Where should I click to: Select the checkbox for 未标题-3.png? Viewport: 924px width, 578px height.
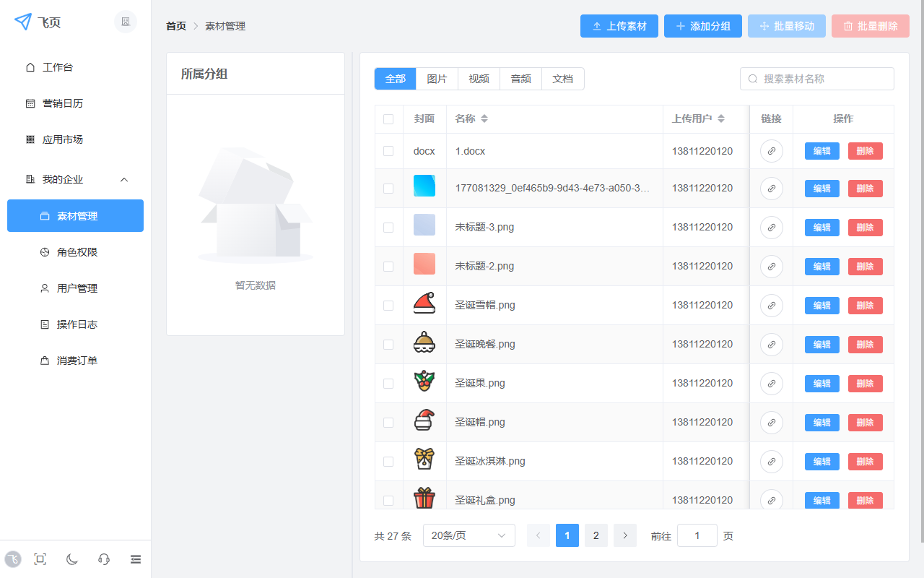coord(388,227)
